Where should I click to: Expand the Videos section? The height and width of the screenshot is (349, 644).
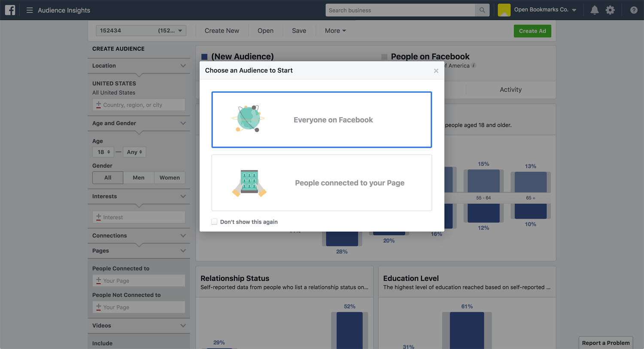click(x=183, y=326)
